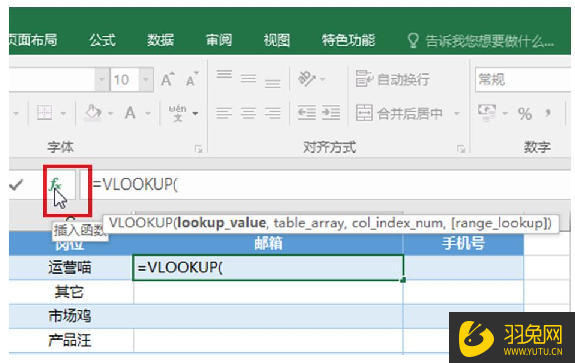This screenshot has width=575, height=363.
Task: Open the 常规 number format box
Action: pos(523,80)
